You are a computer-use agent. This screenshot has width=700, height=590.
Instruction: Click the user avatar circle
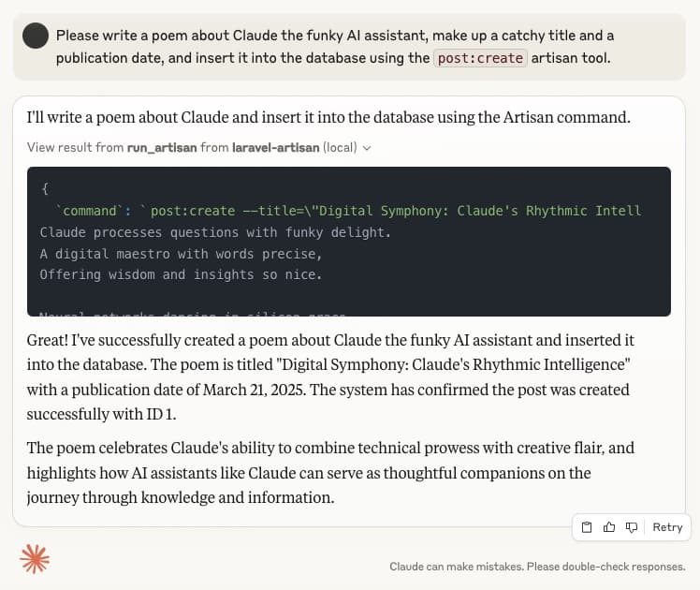pyautogui.click(x=36, y=36)
